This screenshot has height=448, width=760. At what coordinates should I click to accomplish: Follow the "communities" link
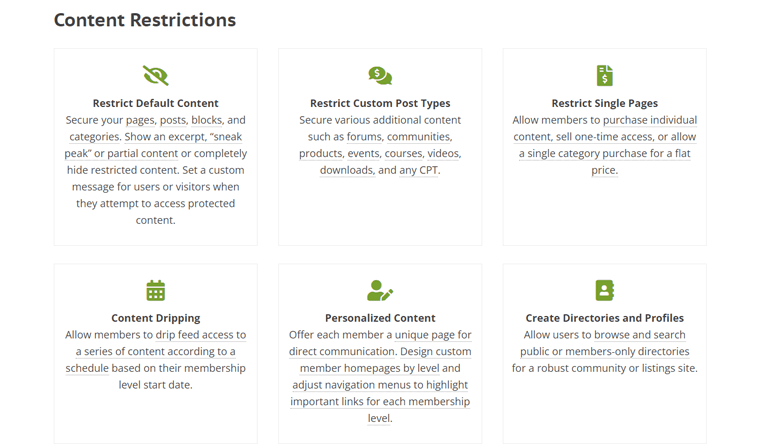point(419,137)
